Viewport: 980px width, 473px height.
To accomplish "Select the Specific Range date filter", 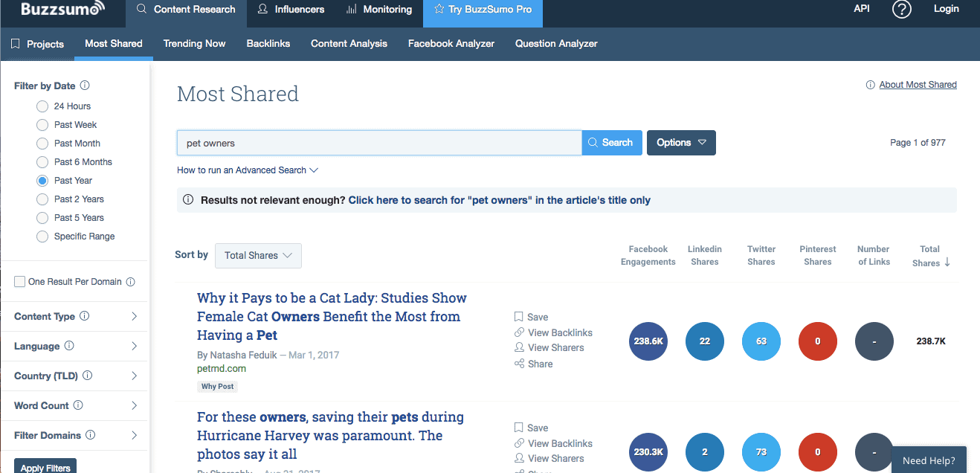I will (42, 236).
